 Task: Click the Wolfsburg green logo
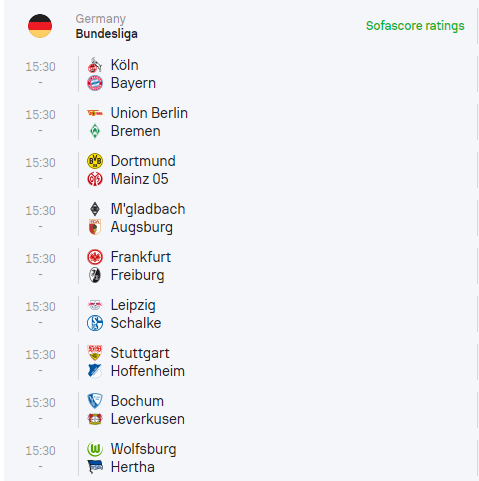pos(95,449)
